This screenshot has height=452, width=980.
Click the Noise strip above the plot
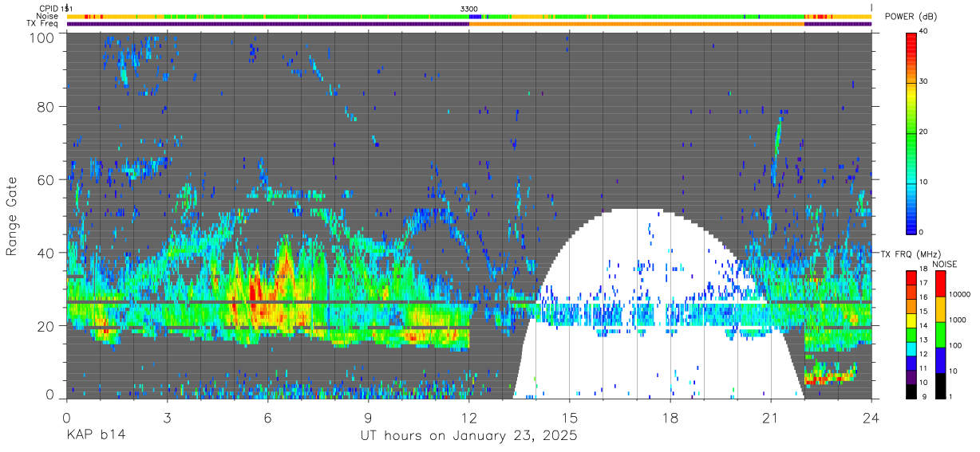tap(469, 16)
